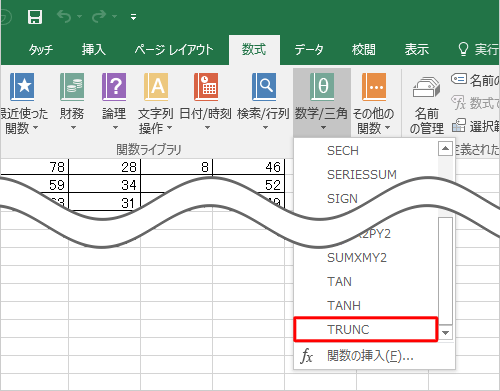Open the 日付/時刻 date functions icon
Image resolution: width=500 pixels, height=391 pixels.
[206, 87]
